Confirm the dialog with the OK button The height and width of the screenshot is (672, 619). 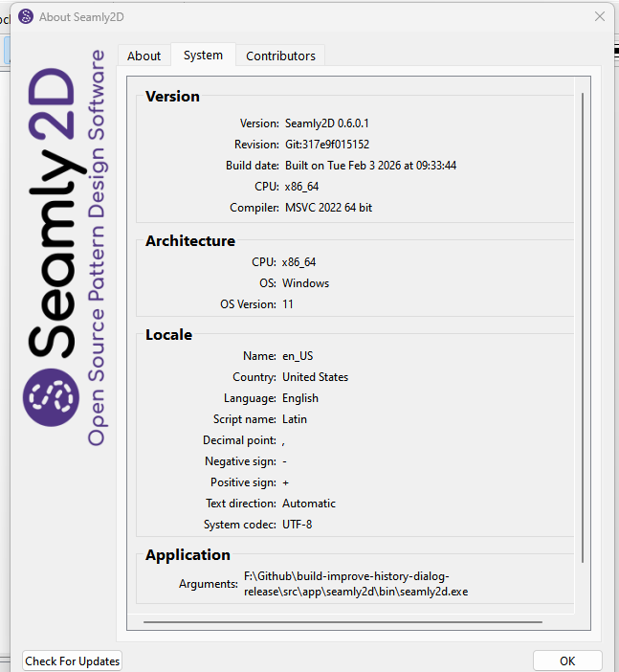[567, 661]
